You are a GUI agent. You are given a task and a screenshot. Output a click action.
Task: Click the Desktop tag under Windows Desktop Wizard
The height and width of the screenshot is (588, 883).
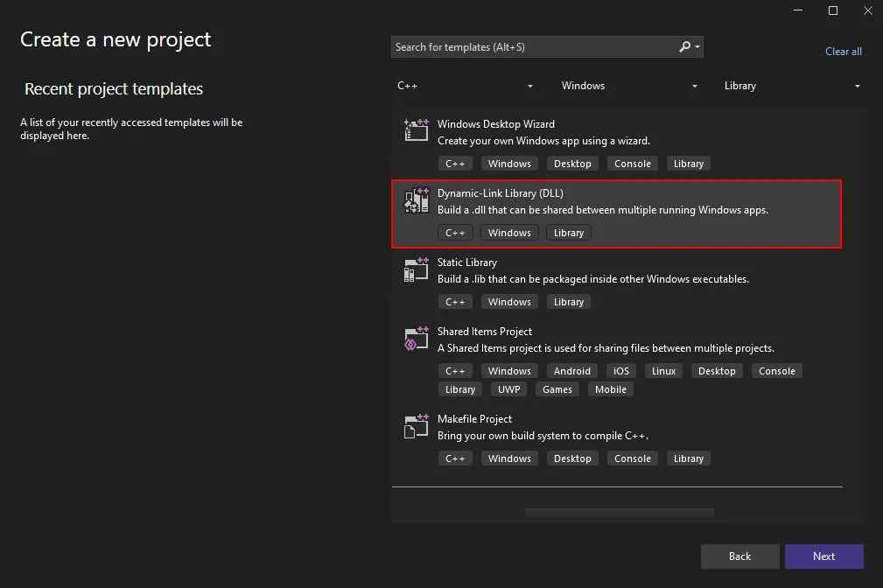click(572, 164)
